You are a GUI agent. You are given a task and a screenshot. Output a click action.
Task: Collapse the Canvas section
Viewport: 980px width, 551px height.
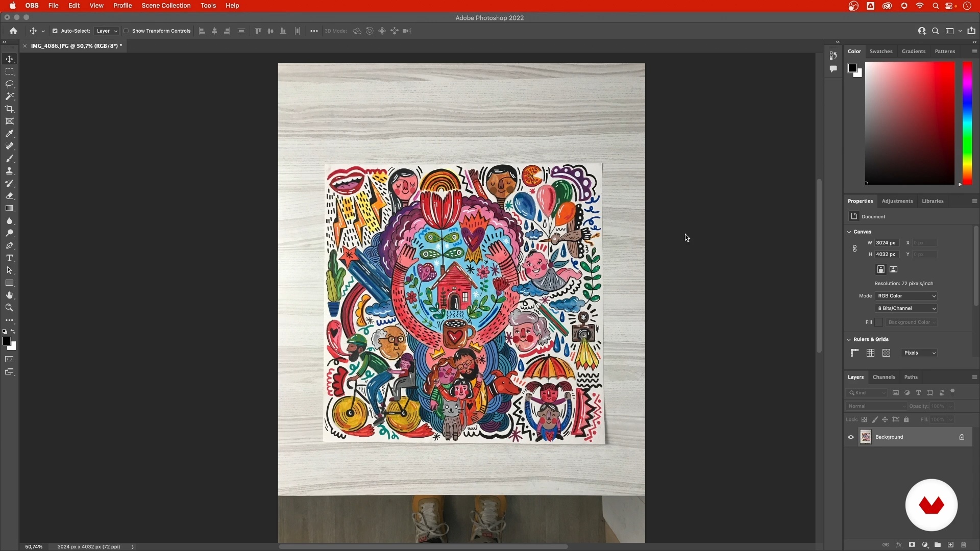[x=849, y=232]
